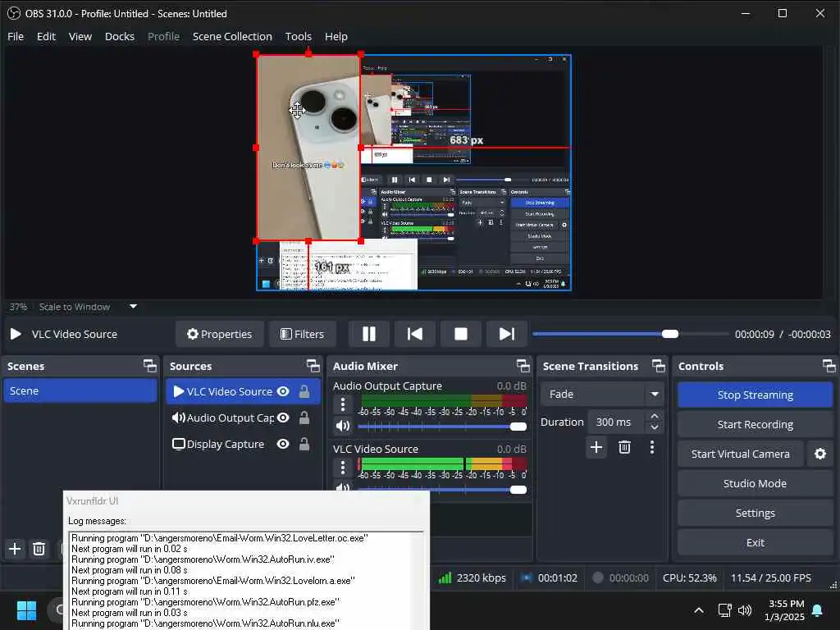Image resolution: width=840 pixels, height=630 pixels.
Task: Open the preview scale dropdown
Action: pos(134,307)
